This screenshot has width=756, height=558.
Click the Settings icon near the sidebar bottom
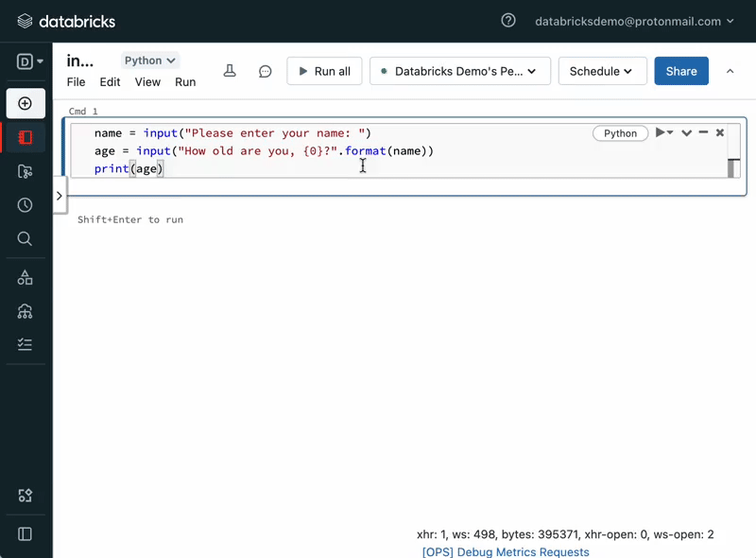click(x=26, y=495)
